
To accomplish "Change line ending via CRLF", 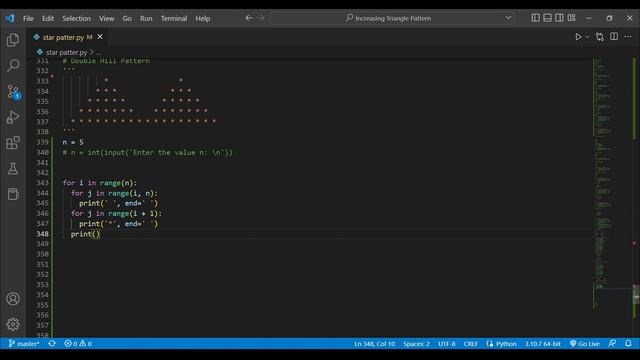I will click(470, 344).
